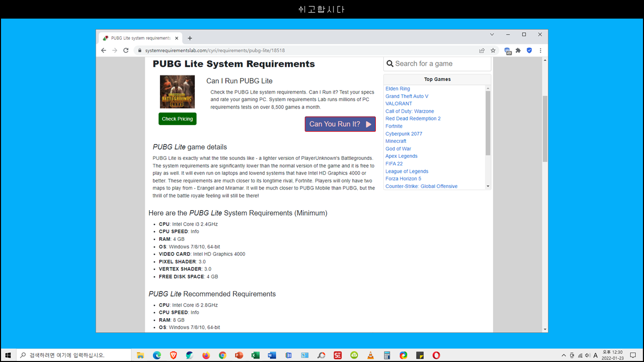The height and width of the screenshot is (362, 644).
Task: Open Fortnite in Top Games list
Action: coord(394,126)
